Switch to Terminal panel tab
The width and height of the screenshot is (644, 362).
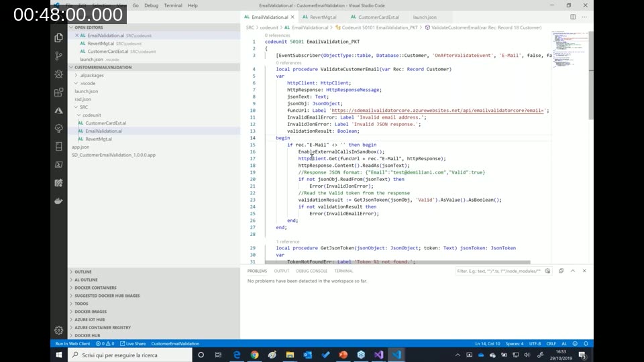(x=343, y=271)
